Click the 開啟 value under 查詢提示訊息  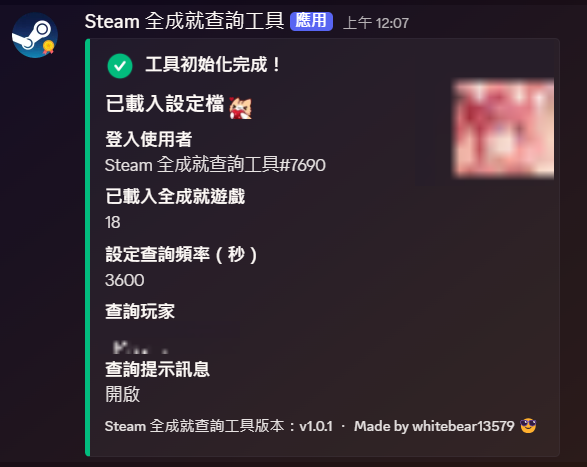tap(123, 394)
